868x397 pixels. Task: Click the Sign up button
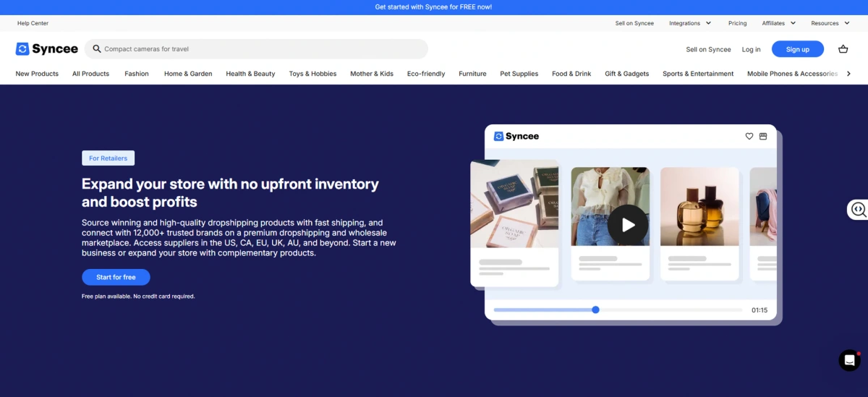pos(798,49)
